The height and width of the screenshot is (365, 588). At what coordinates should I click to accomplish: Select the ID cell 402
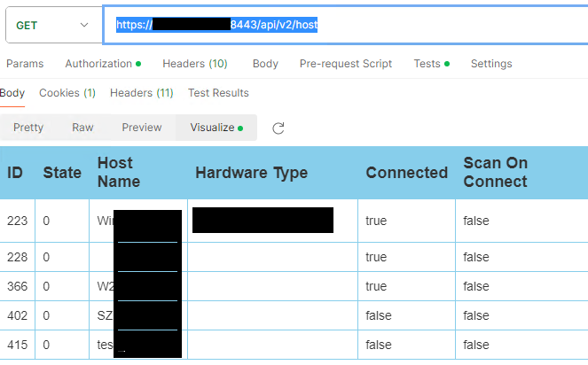[17, 315]
